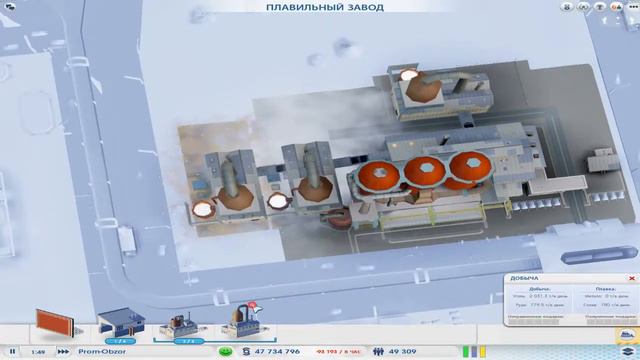Open the treasury budget with simoleon icon
Screen dimensions: 640x360
coord(246,351)
